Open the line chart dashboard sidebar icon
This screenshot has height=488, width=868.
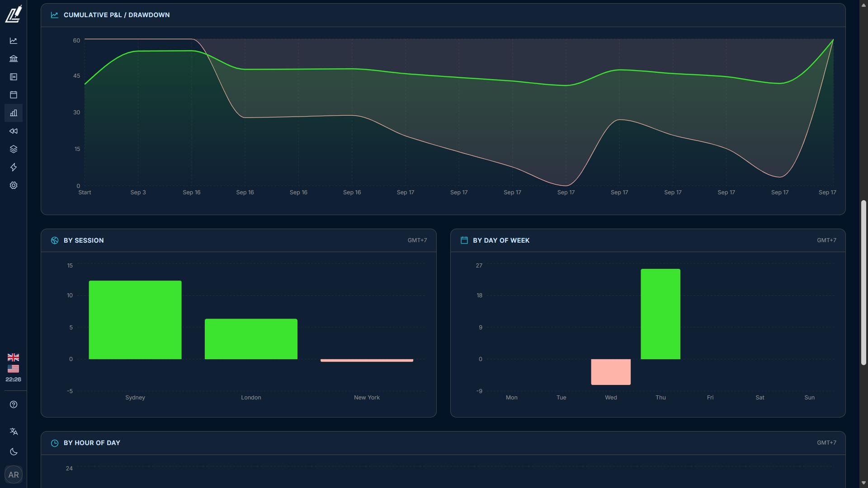(14, 41)
